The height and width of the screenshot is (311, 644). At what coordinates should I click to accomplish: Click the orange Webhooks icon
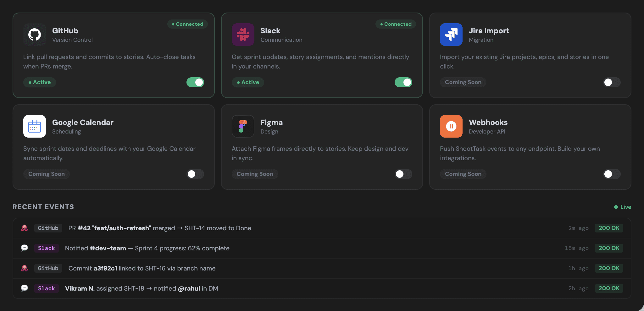coord(451,126)
